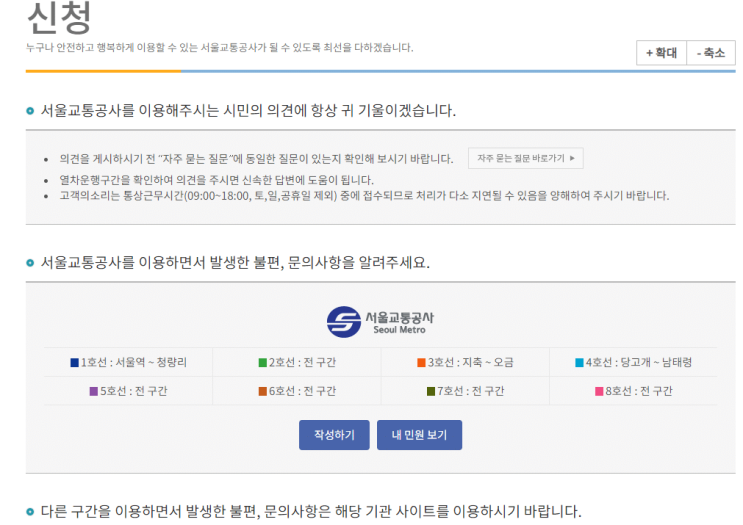
Task: Select text 8호선 : 전 구간
Action: (x=639, y=391)
